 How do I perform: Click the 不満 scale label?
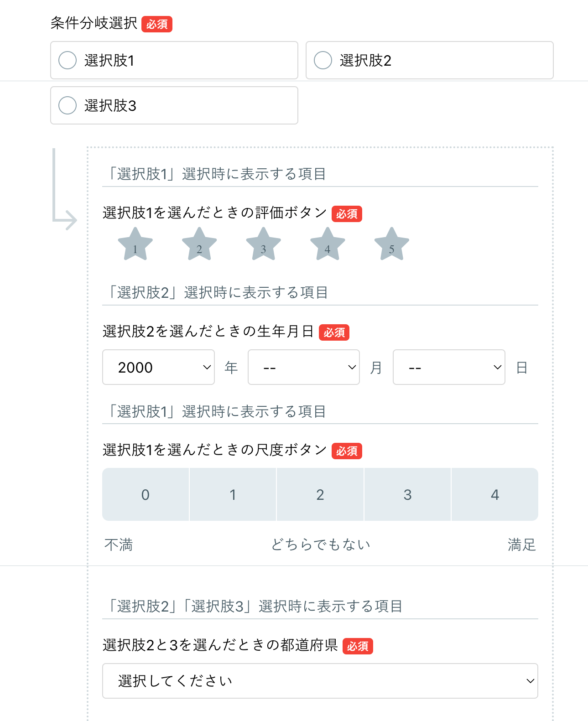tap(119, 545)
